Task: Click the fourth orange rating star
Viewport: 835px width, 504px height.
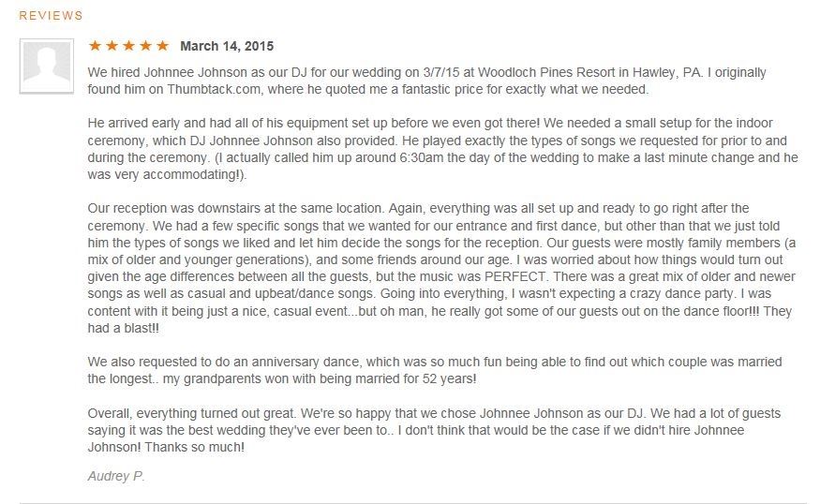Action: (145, 46)
